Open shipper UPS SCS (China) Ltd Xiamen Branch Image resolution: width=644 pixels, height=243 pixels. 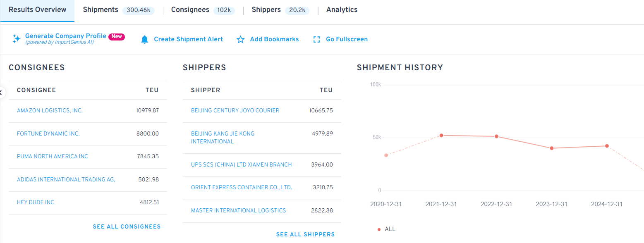point(241,165)
